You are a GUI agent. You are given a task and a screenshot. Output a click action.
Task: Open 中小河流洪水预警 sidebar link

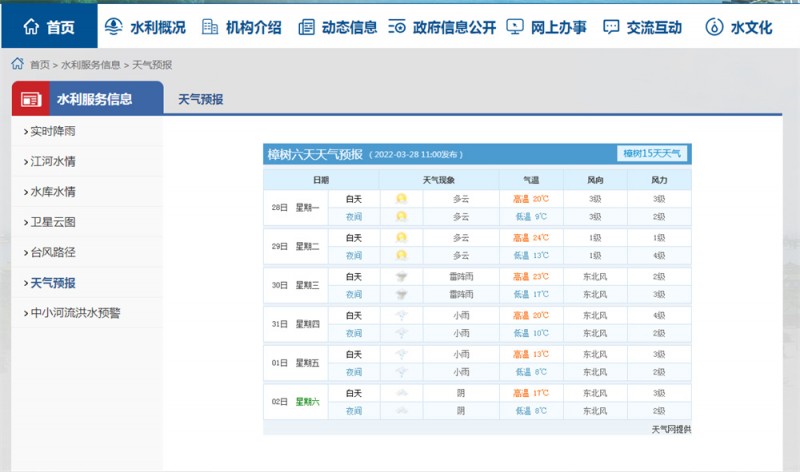[x=75, y=313]
